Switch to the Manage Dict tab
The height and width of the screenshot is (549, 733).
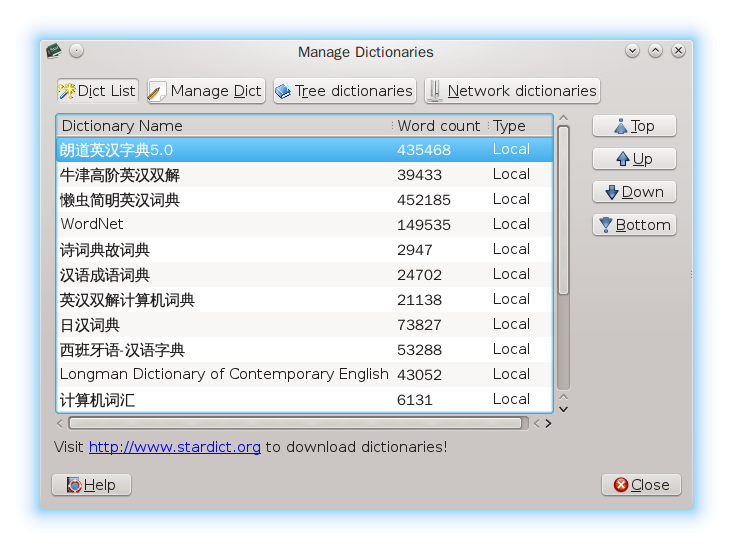pos(206,91)
